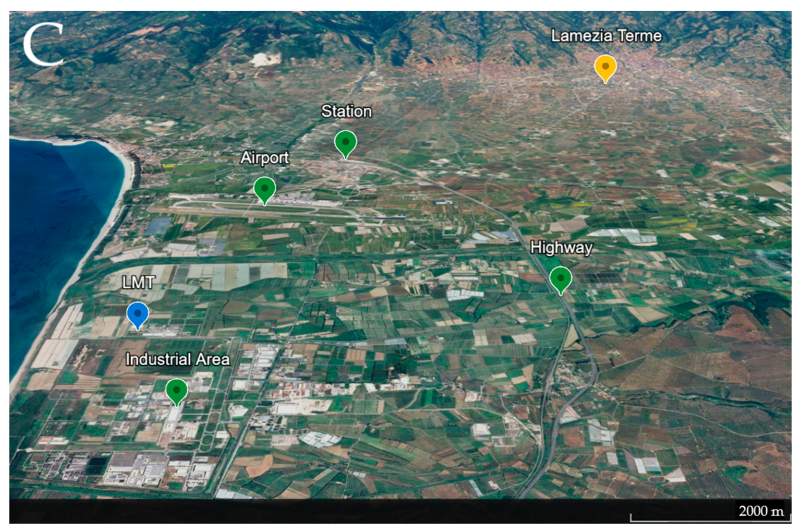This screenshot has width=801, height=532.
Task: Select the LMT text label
Action: point(138,283)
